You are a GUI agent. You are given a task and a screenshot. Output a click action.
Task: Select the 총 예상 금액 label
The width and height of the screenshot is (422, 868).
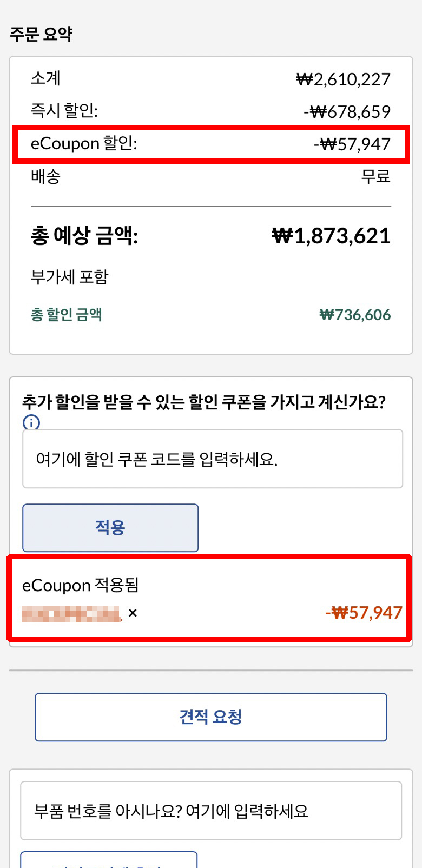click(x=84, y=236)
